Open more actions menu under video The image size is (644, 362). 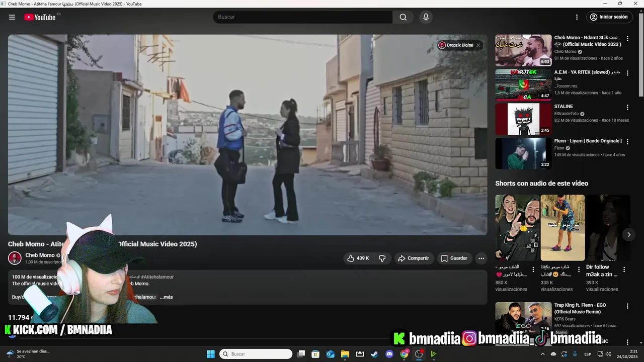(481, 258)
